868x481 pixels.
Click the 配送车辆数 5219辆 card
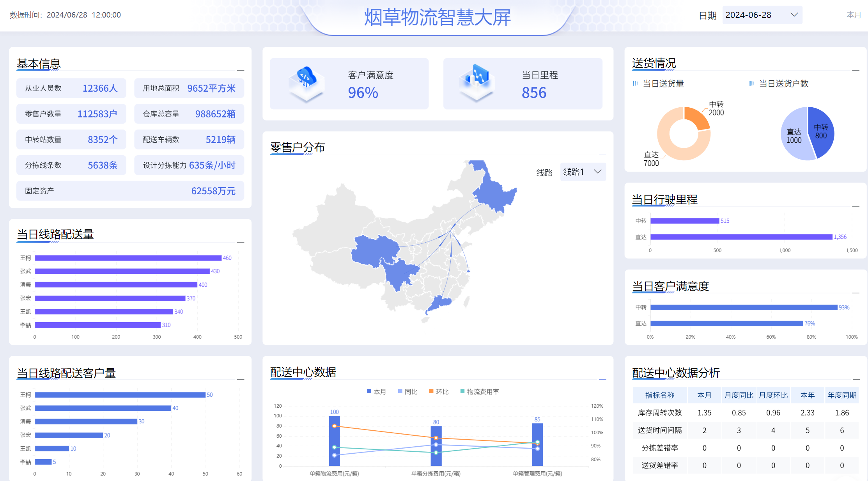[189, 140]
